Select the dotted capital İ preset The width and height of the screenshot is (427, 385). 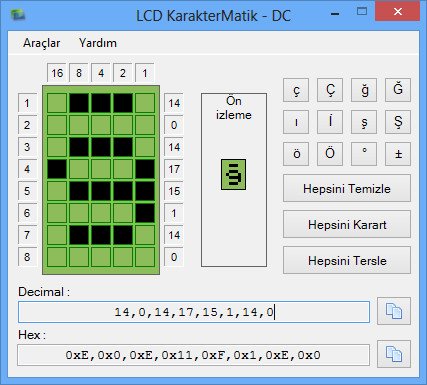pos(330,122)
